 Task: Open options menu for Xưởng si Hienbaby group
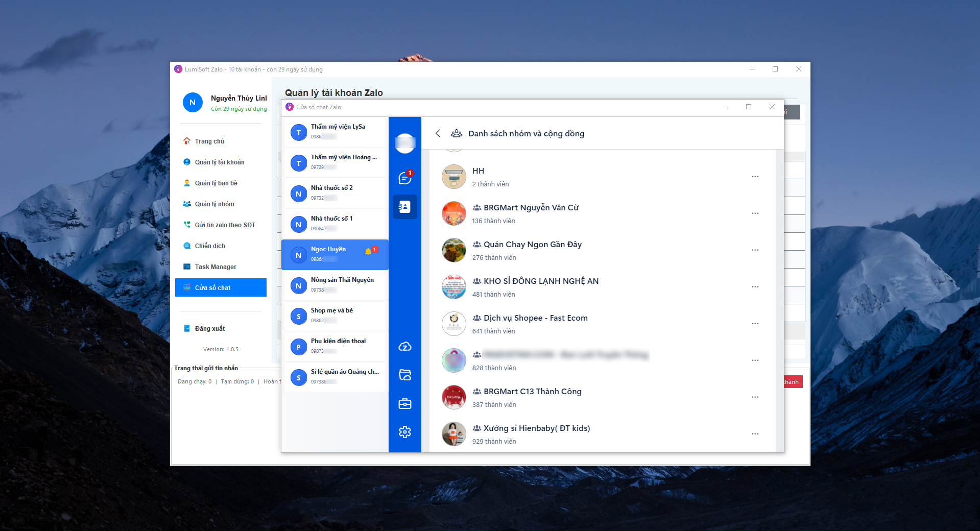tap(755, 433)
